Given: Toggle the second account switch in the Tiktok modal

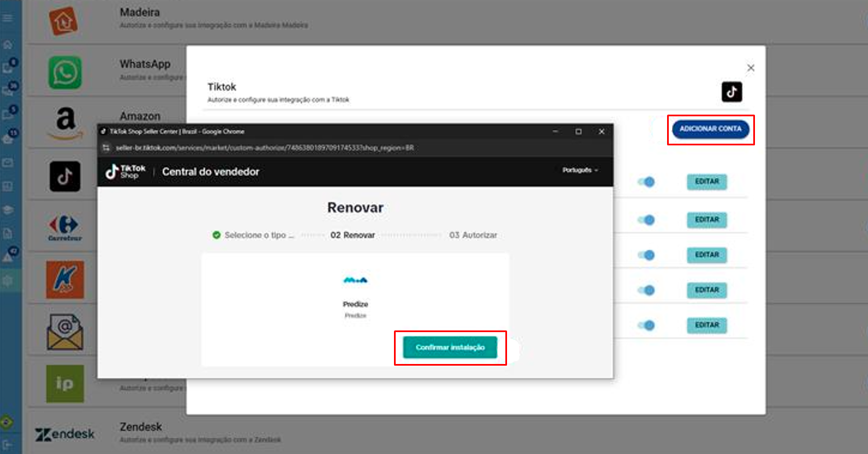Looking at the screenshot, I should [x=646, y=220].
